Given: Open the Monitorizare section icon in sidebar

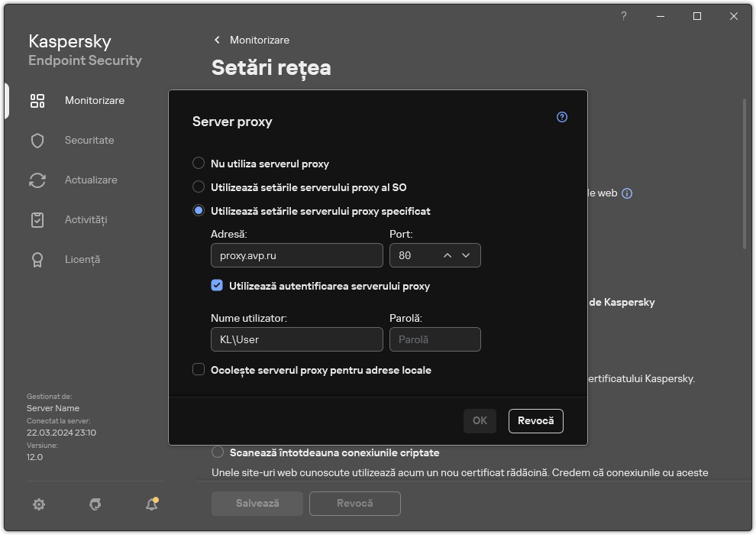Looking at the screenshot, I should tap(37, 100).
